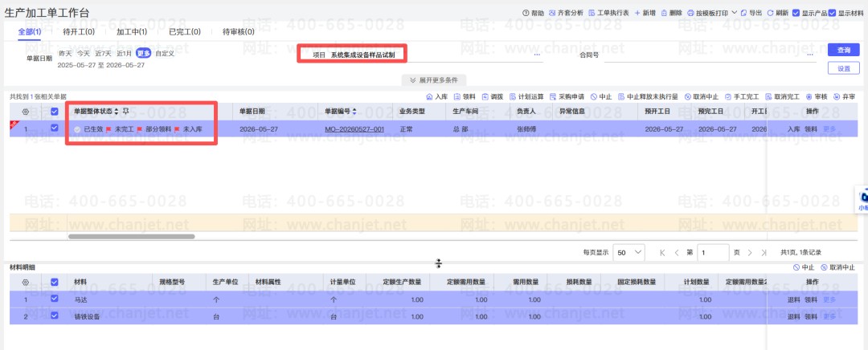
Task: Click 取消中止 in the 材料明细 section
Action: coord(837,267)
